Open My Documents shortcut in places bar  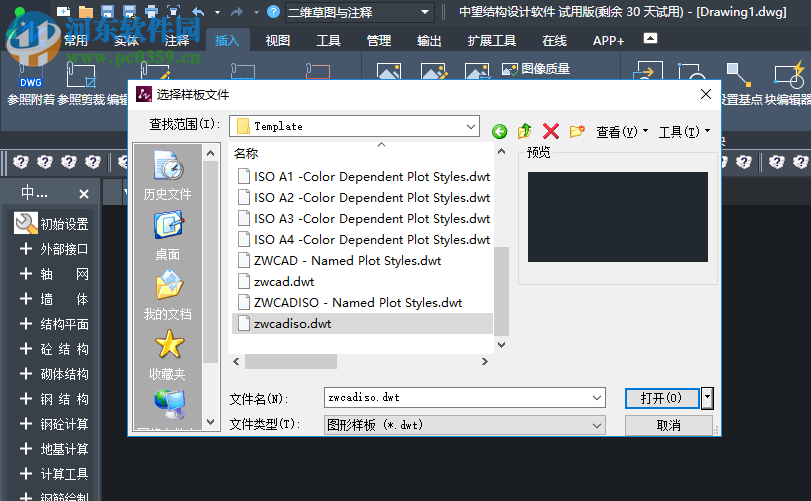[x=168, y=295]
